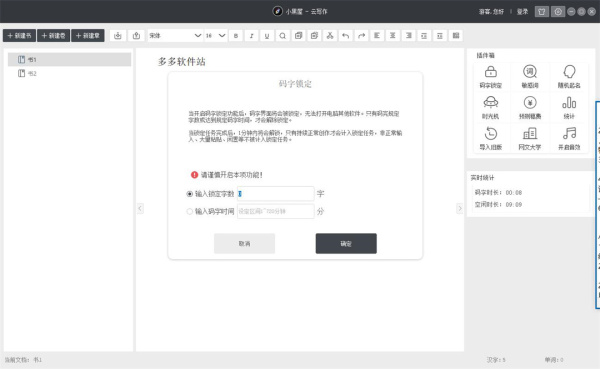Click the typing time minutes input field

[x=276, y=211]
